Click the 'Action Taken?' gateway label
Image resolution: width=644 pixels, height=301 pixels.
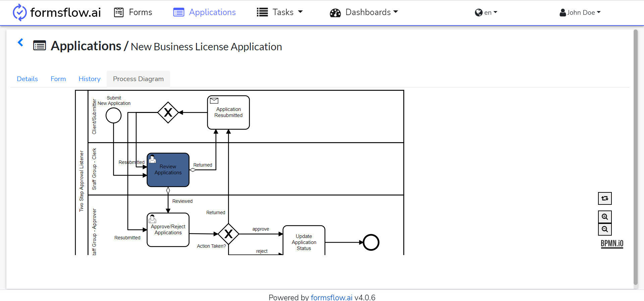tap(211, 246)
